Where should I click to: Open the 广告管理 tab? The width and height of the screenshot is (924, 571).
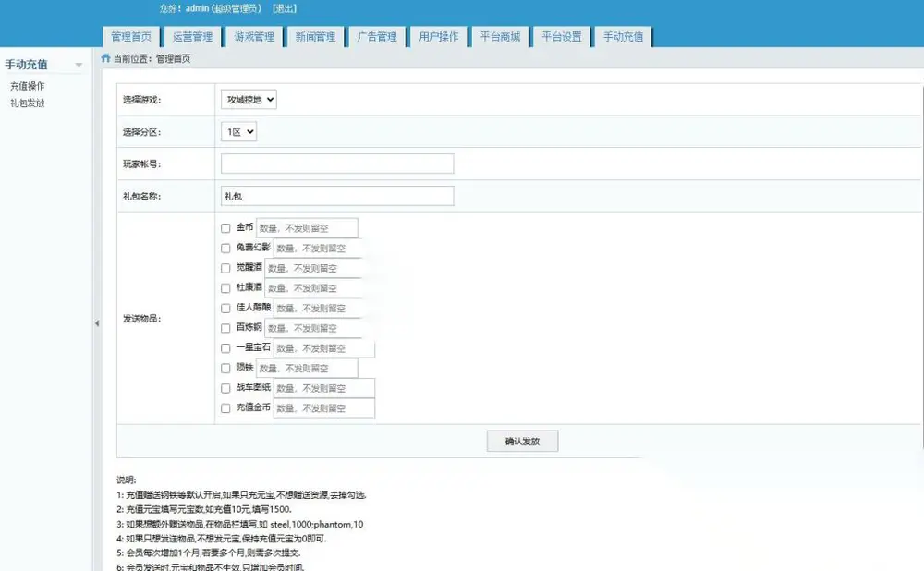(377, 37)
